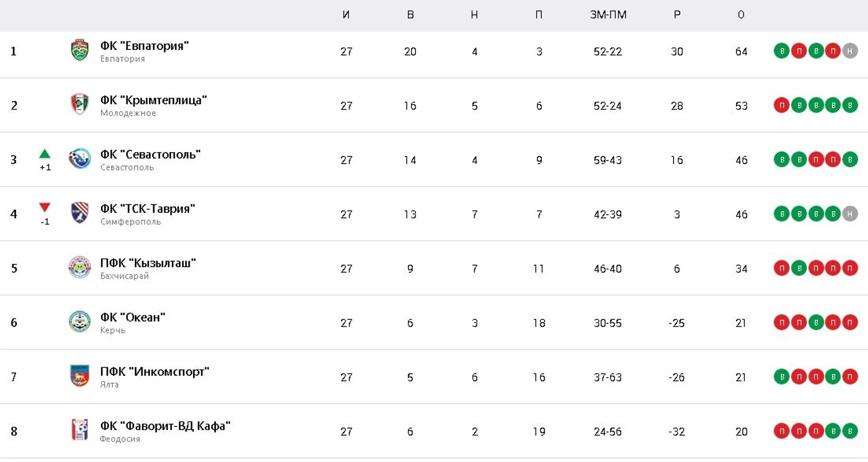This screenshot has width=868, height=462.
Task: Open the ФК "Евпатория" team link
Action: click(144, 46)
